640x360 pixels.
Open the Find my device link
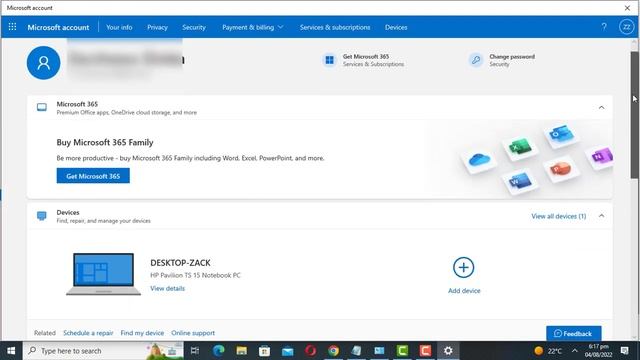(142, 333)
